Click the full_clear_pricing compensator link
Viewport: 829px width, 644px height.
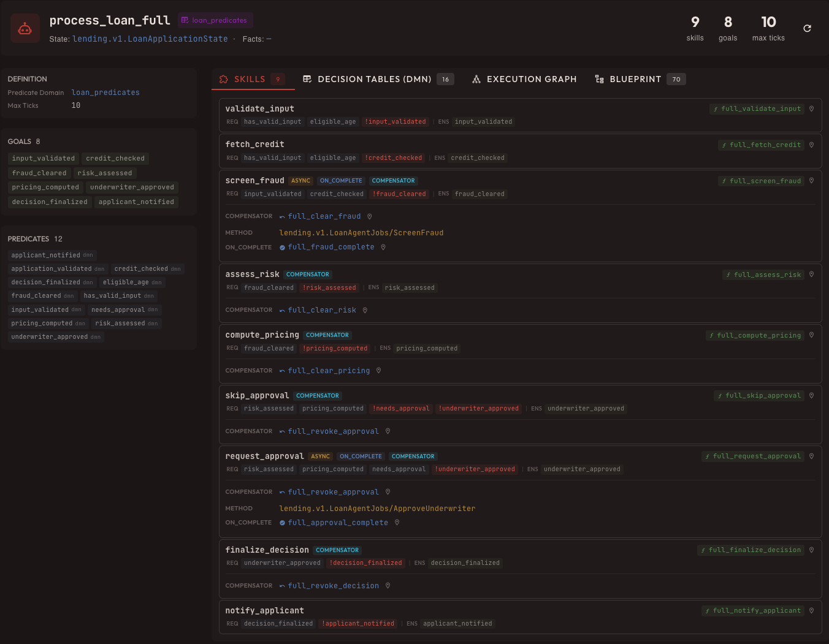[x=329, y=370]
